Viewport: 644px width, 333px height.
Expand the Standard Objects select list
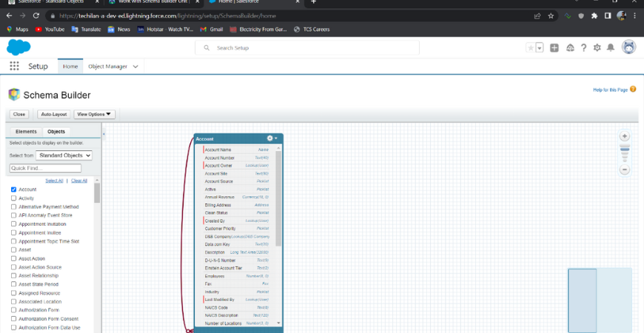click(64, 155)
